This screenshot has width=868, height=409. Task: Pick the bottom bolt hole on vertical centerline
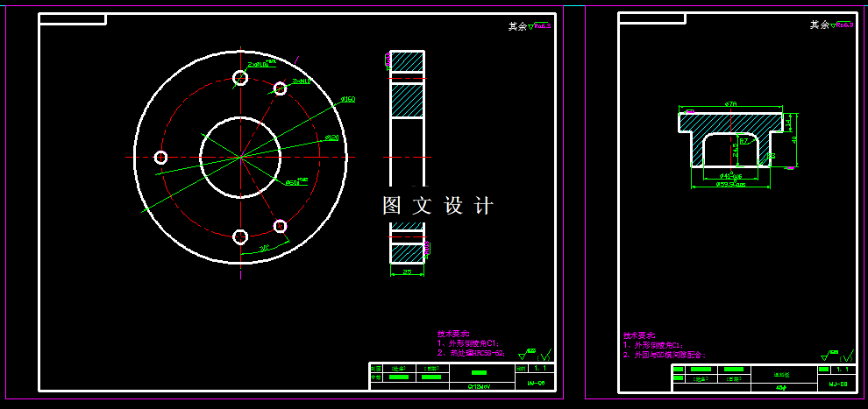tap(240, 236)
